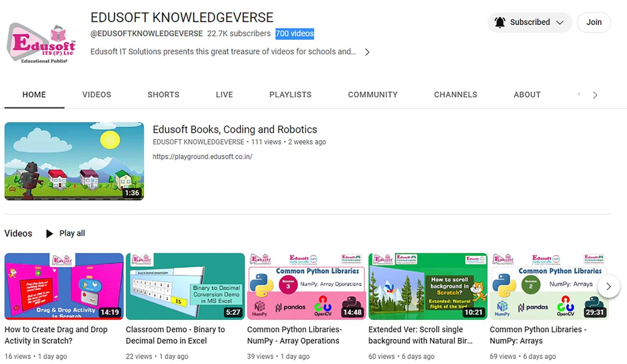This screenshot has width=627, height=364.
Task: Switch to the HOME tab
Action: coord(34,95)
